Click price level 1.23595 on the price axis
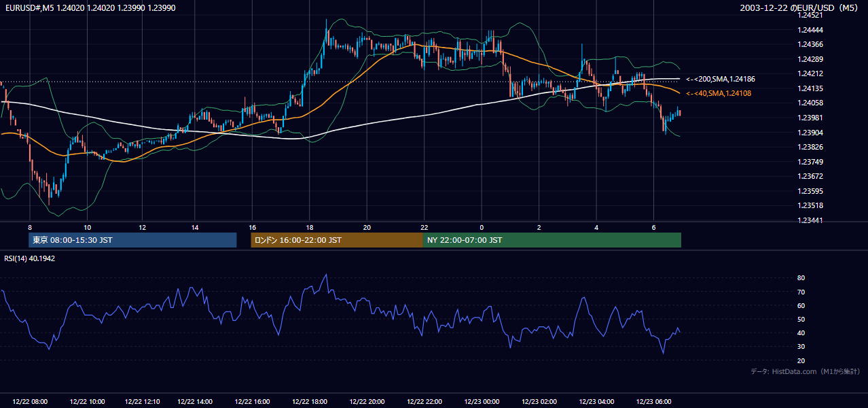 (x=810, y=191)
